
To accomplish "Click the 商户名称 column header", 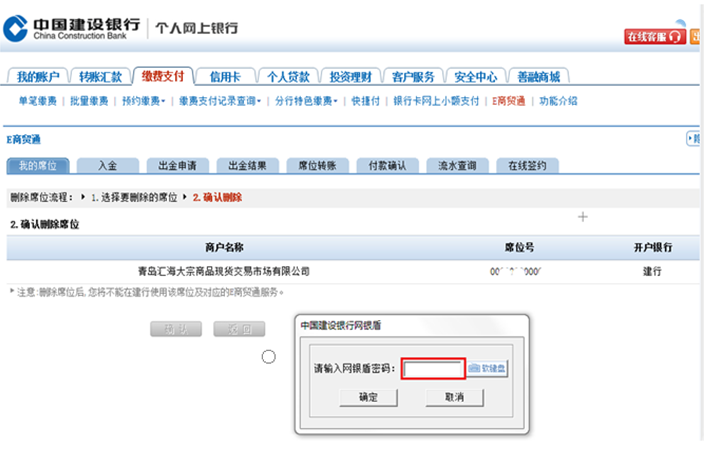I will pyautogui.click(x=224, y=247).
